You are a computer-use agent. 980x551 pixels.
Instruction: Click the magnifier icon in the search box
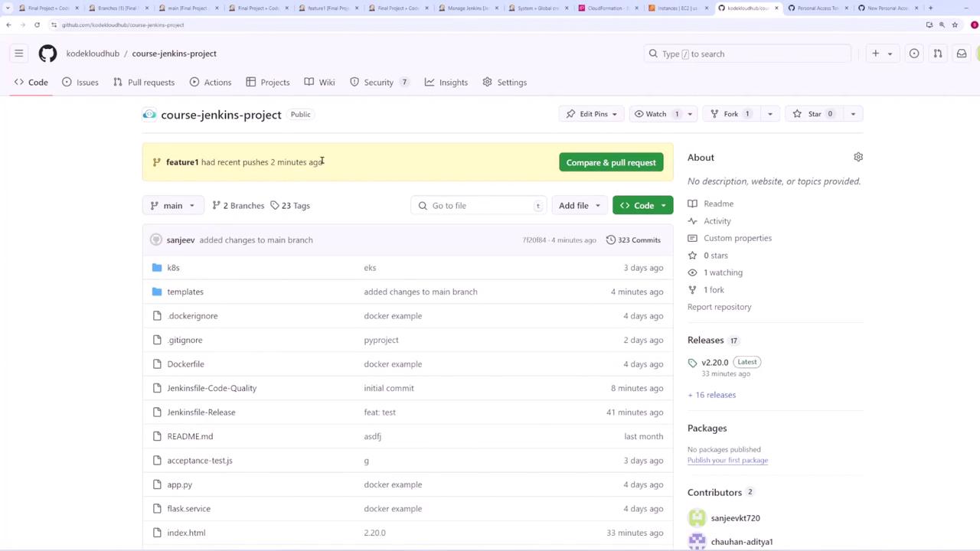(653, 54)
